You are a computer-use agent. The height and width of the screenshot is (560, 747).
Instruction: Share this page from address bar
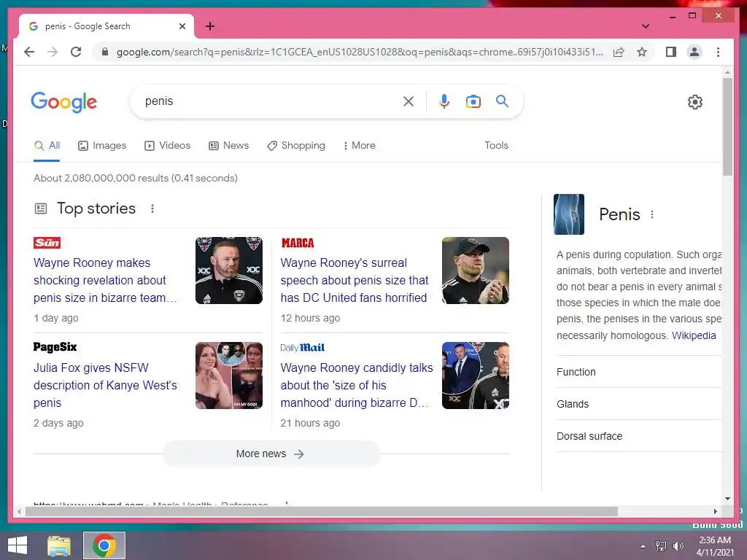tap(619, 52)
